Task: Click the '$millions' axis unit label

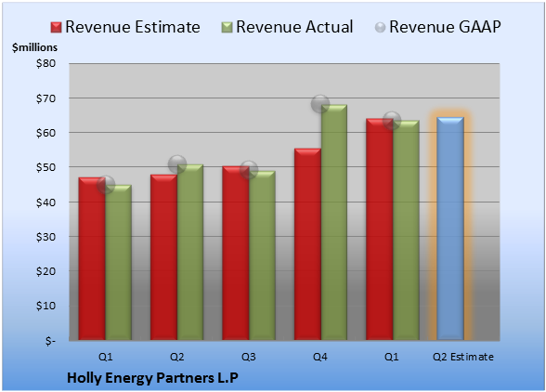Action: click(34, 47)
